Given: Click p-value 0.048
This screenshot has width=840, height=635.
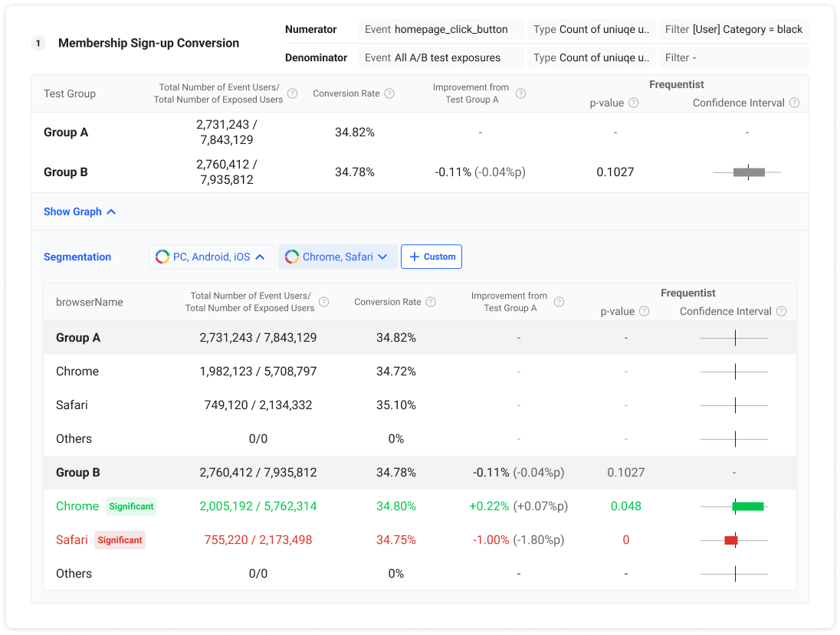Looking at the screenshot, I should click(x=625, y=506).
